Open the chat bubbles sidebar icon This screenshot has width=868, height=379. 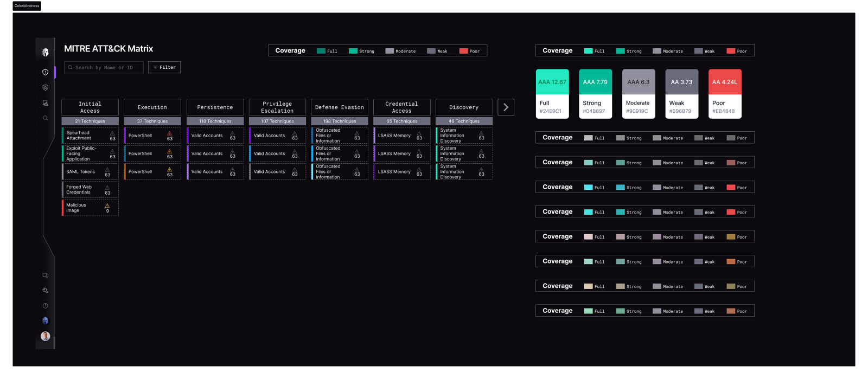46,275
